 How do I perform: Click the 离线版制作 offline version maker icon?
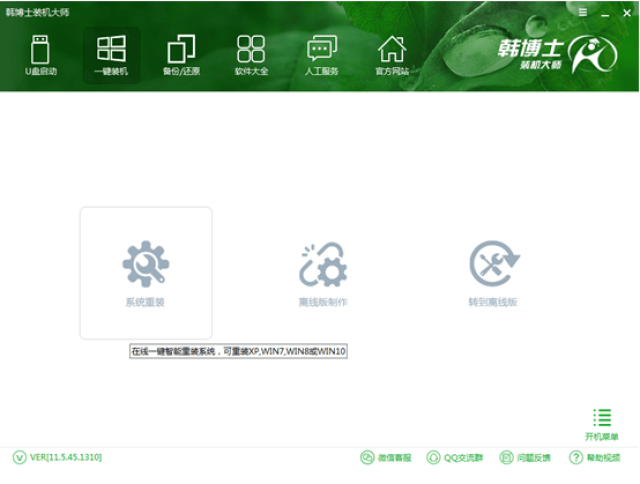[x=323, y=264]
